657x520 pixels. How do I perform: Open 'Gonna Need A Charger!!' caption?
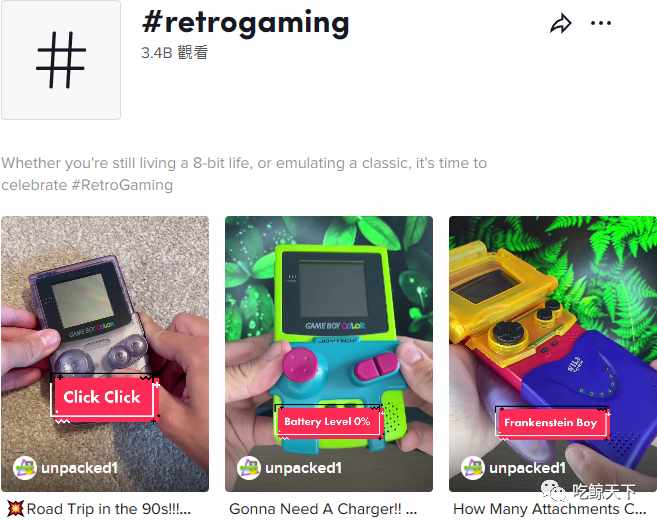tap(323, 509)
